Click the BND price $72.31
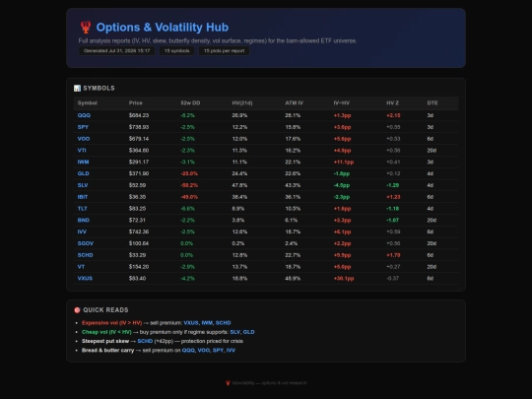Screen dimensions: 532x399 pyautogui.click(x=137, y=220)
